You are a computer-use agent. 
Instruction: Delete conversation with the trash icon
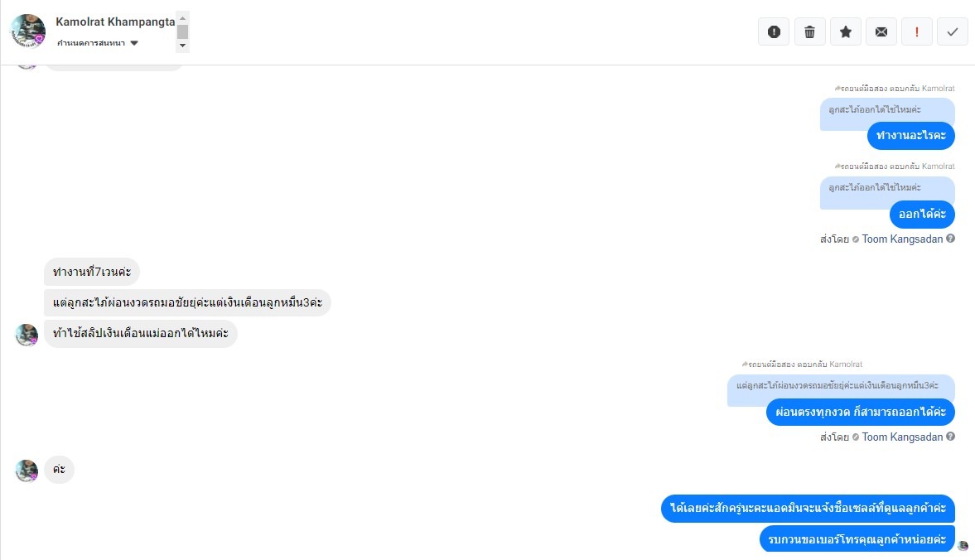(x=809, y=31)
